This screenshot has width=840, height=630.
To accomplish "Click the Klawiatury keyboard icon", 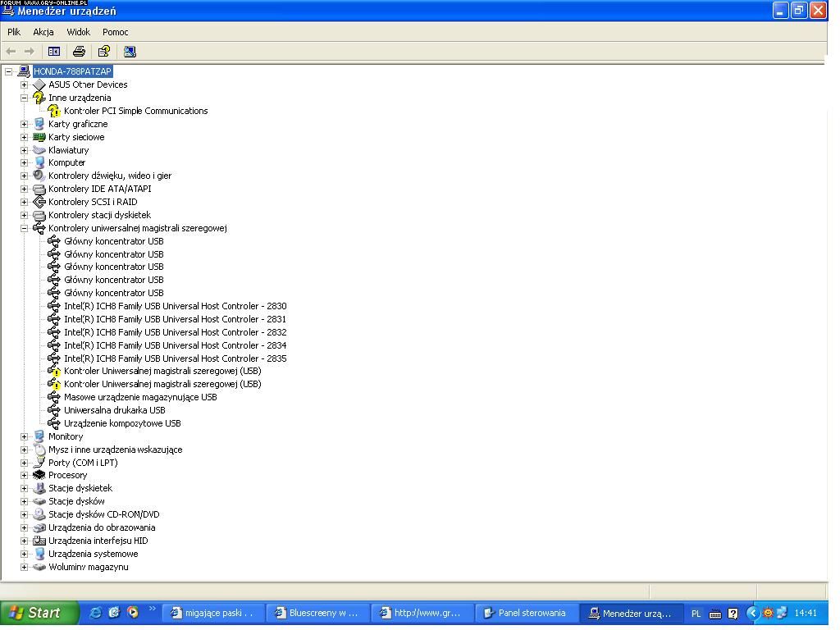I will [39, 150].
